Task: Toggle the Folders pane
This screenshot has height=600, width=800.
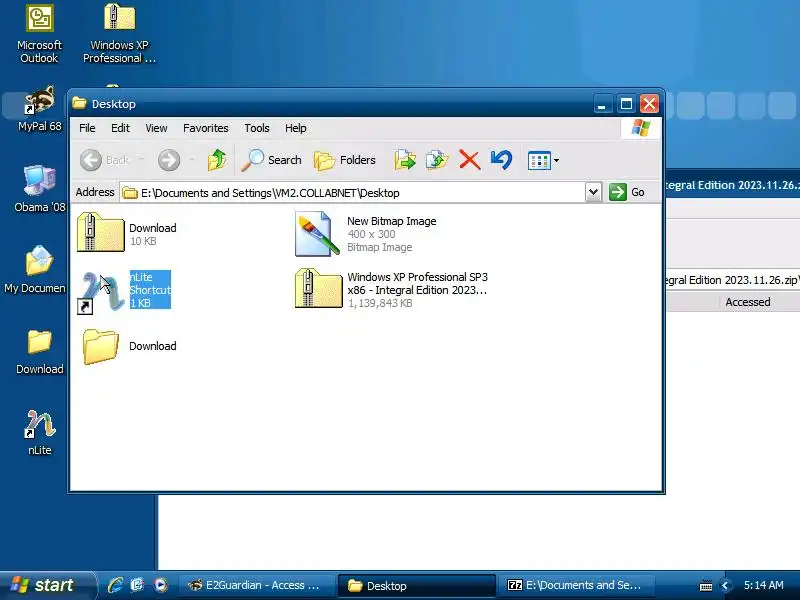Action: tap(345, 160)
